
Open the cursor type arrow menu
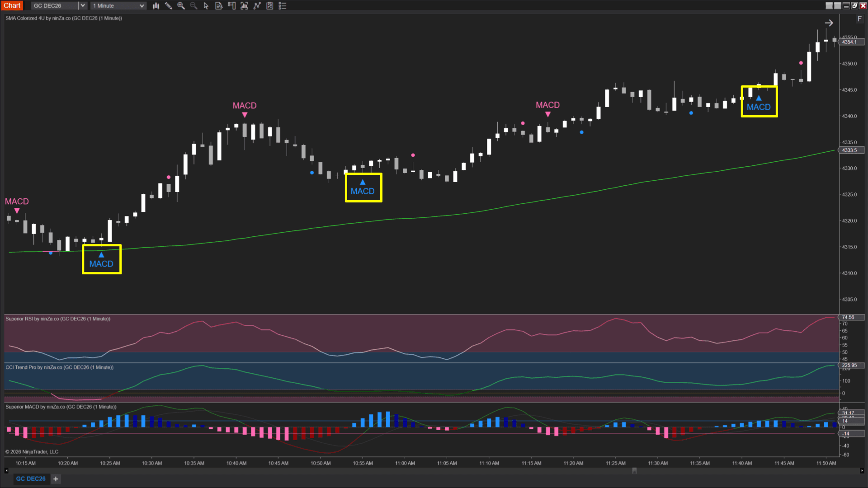point(206,6)
